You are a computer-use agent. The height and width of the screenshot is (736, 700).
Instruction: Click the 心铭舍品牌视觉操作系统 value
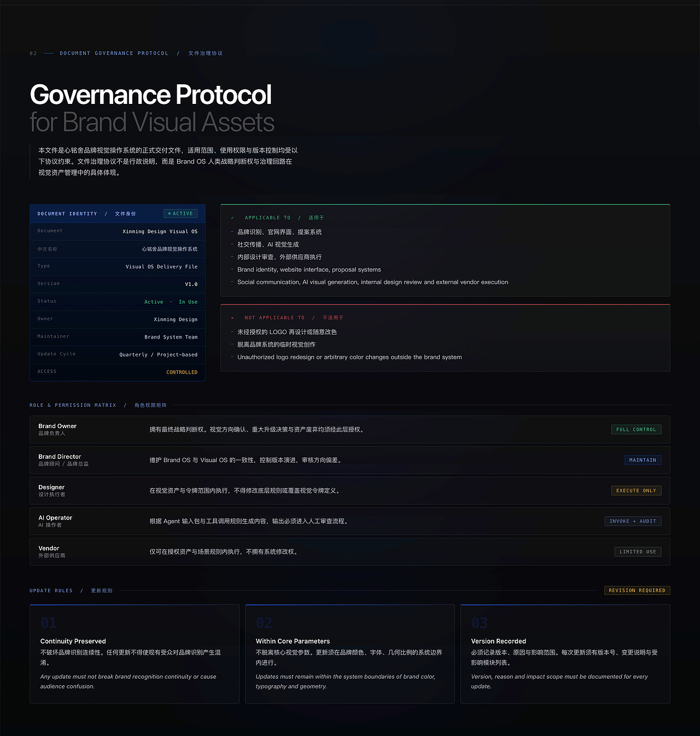[x=170, y=249]
